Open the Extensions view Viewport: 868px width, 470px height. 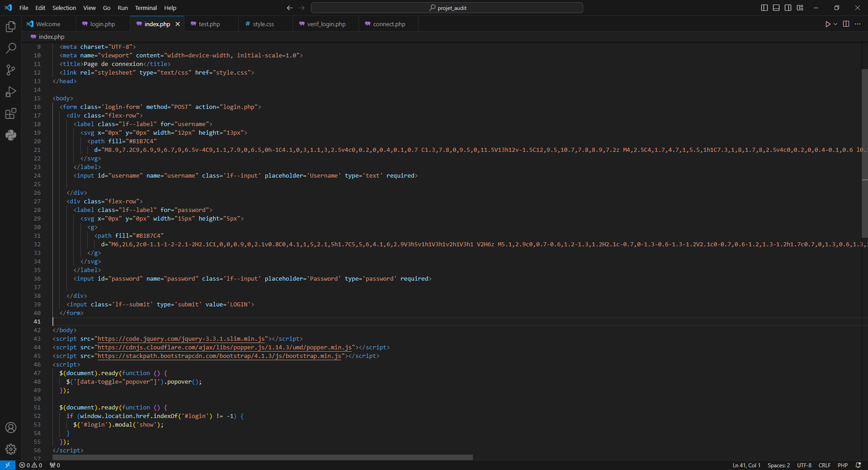click(11, 113)
